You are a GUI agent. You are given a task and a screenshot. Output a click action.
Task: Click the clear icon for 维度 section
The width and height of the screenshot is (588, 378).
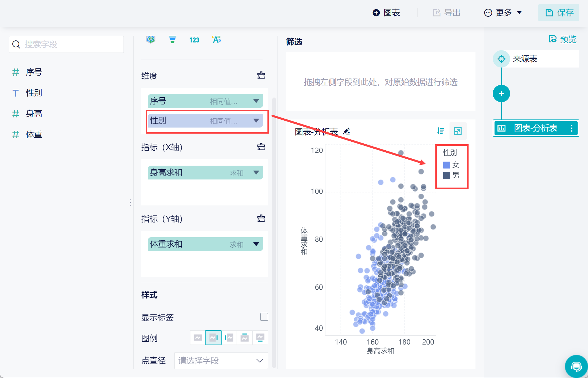261,75
